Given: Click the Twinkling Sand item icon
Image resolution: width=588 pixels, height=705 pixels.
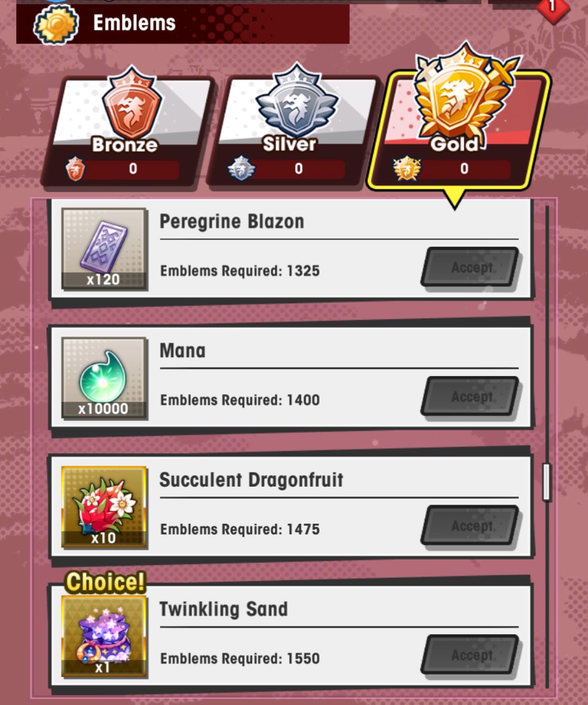Looking at the screenshot, I should click(104, 636).
